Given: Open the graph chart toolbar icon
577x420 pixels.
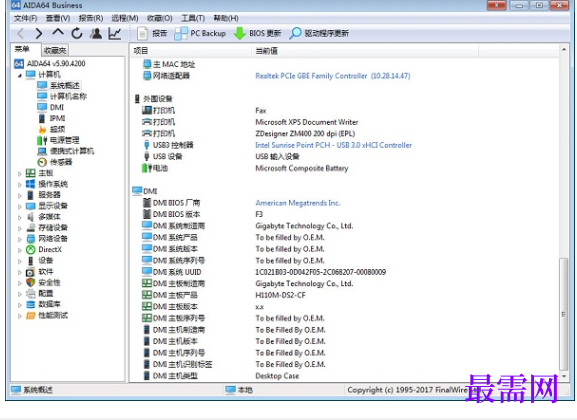Looking at the screenshot, I should pyautogui.click(x=115, y=33).
